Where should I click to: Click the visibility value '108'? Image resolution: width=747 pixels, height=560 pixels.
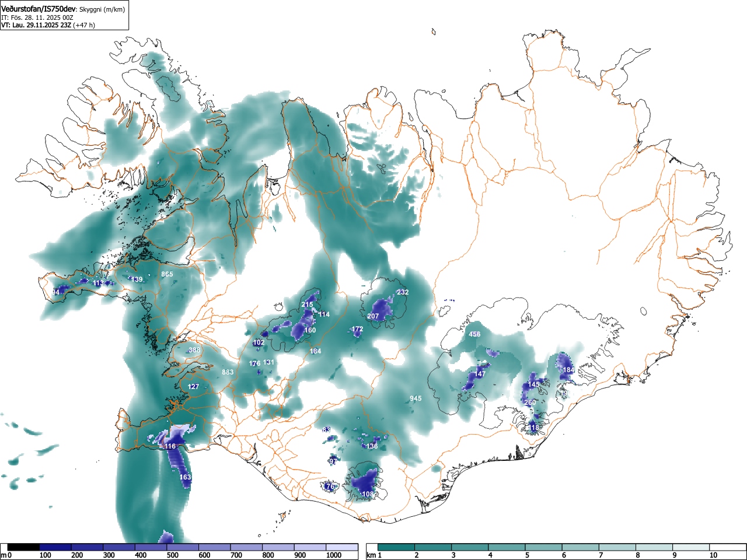click(368, 494)
